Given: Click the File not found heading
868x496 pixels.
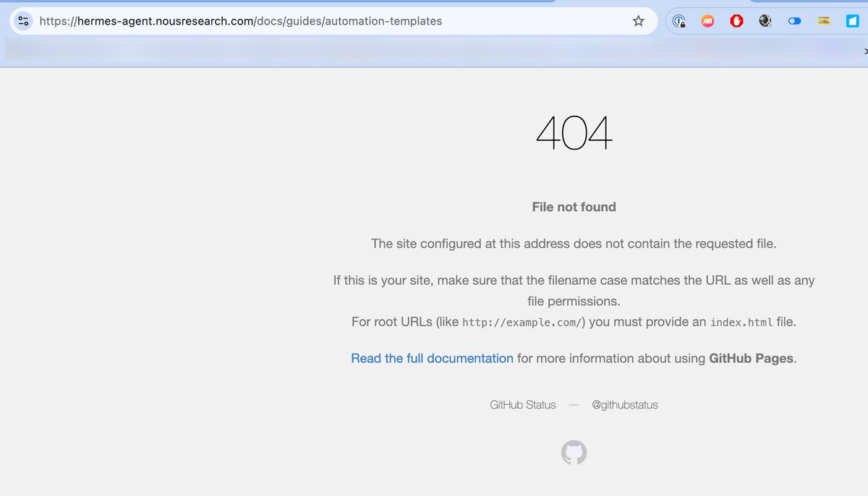Looking at the screenshot, I should coord(574,207).
